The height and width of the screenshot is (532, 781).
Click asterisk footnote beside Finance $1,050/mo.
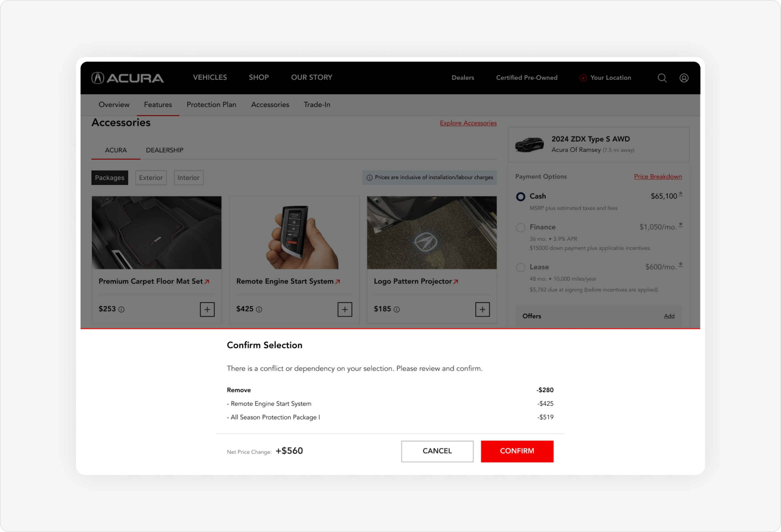680,225
